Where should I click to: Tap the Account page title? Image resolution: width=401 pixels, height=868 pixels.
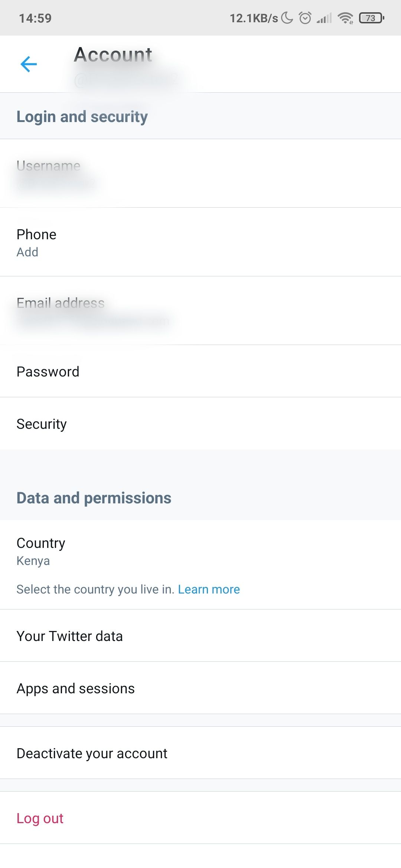coord(113,55)
